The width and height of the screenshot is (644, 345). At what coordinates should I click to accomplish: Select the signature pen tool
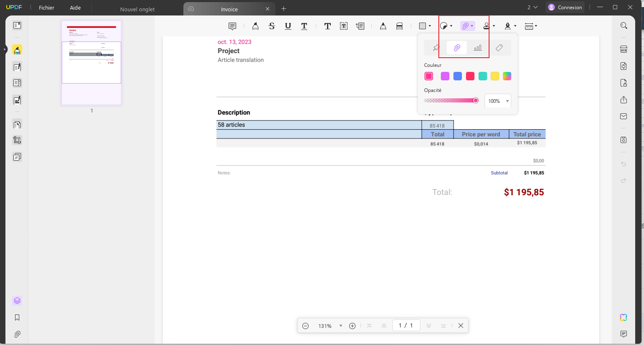[x=507, y=26]
